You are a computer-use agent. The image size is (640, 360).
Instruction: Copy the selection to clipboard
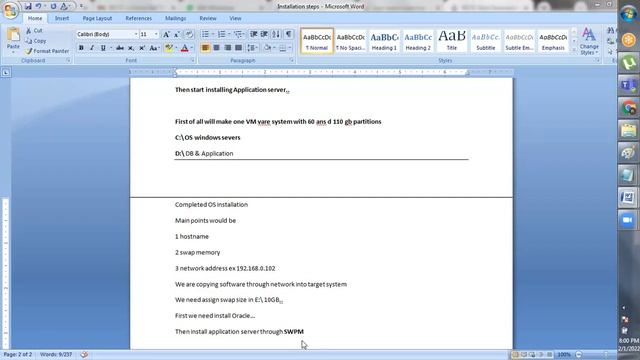tap(36, 41)
